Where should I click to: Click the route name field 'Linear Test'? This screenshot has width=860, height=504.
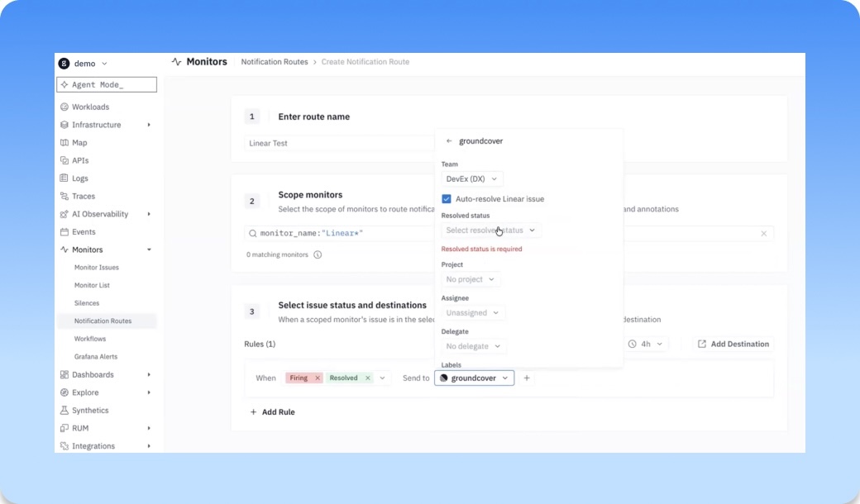coord(339,143)
